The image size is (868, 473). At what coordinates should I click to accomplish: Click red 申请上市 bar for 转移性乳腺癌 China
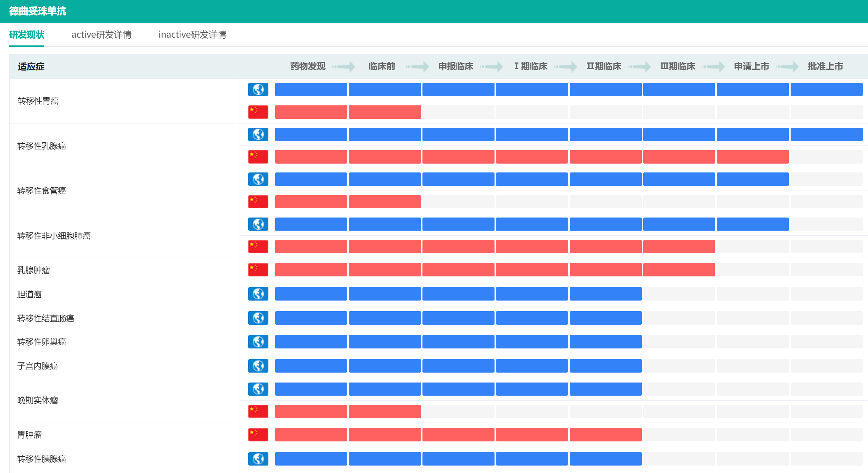click(752, 156)
